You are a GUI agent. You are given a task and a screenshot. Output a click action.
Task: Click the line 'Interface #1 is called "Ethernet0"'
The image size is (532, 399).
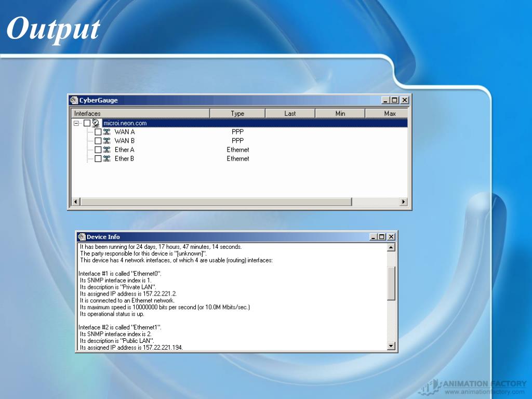[x=120, y=273]
